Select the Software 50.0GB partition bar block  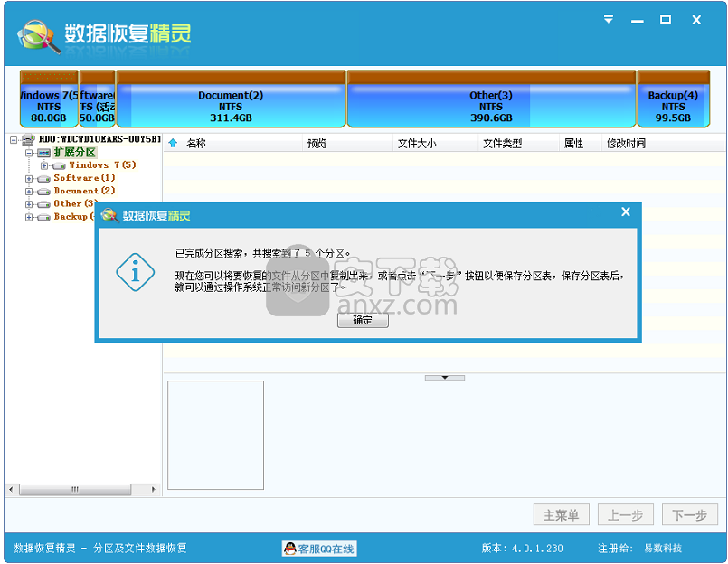click(x=97, y=99)
